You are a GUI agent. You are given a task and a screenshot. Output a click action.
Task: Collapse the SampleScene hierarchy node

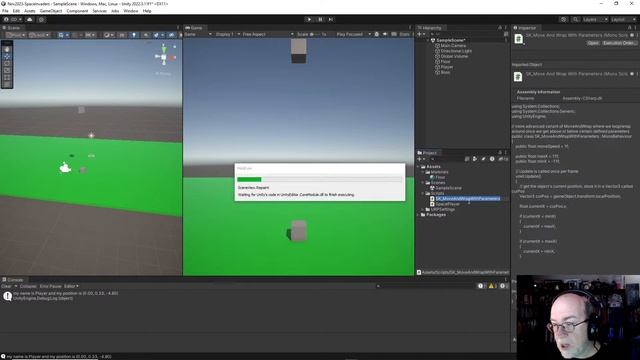pyautogui.click(x=428, y=40)
